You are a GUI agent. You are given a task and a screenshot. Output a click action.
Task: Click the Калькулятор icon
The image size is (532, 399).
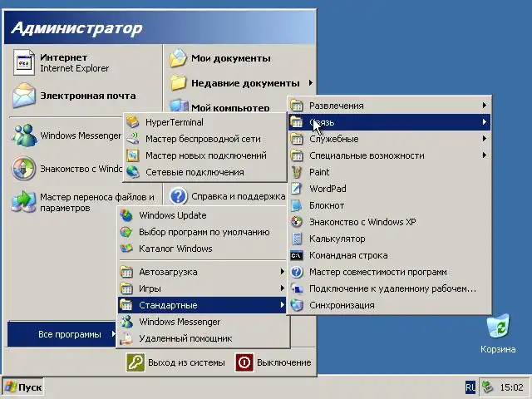pos(297,239)
